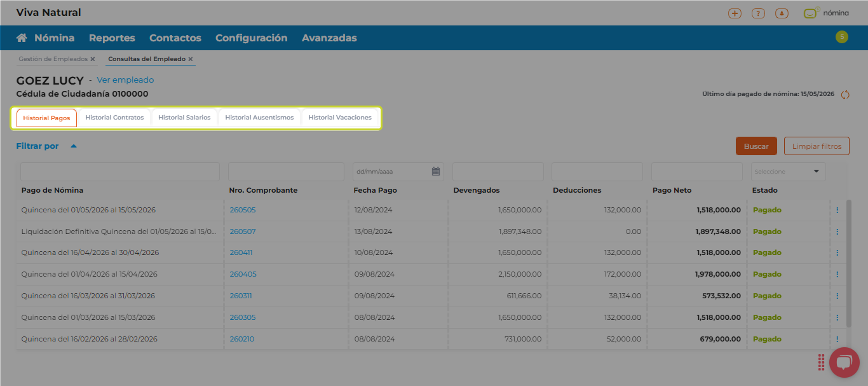868x386 pixels.
Task: Switch to Historial Vacaciones tab
Action: click(x=340, y=118)
